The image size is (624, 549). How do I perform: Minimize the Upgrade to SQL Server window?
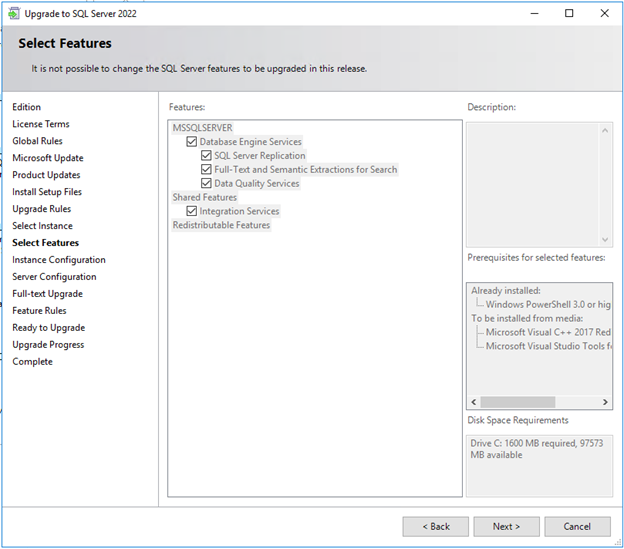534,14
